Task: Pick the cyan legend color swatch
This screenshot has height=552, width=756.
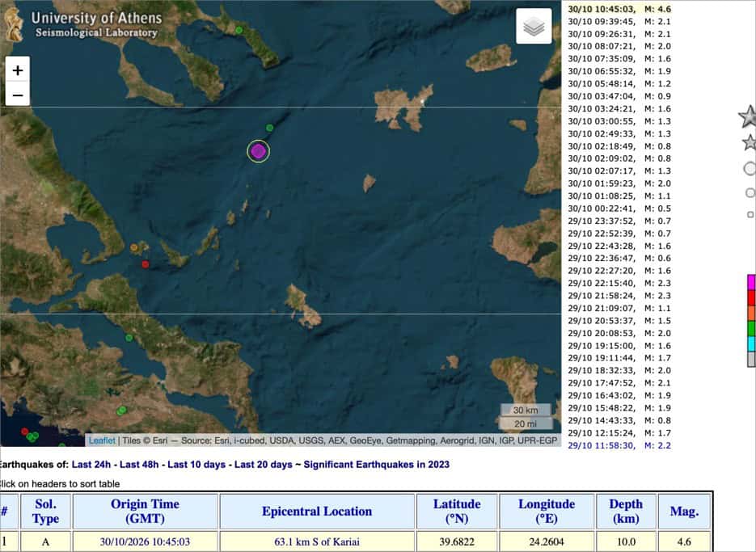Action: pyautogui.click(x=752, y=344)
